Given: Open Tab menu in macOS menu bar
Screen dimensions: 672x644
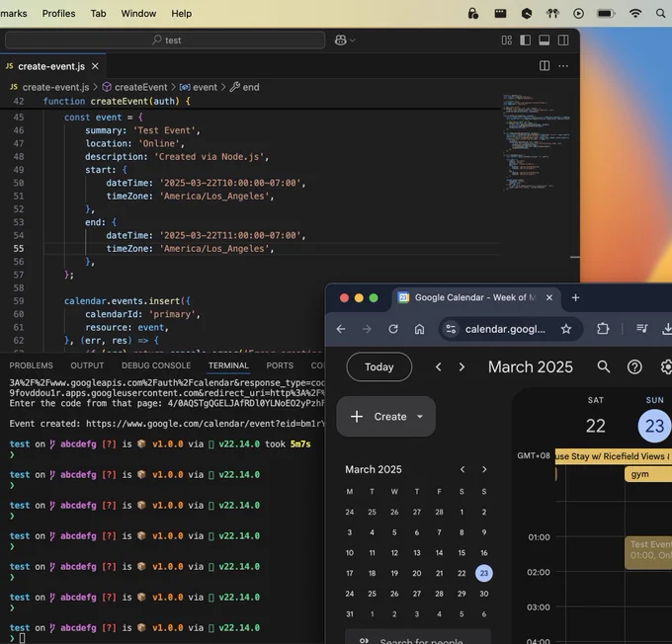Looking at the screenshot, I should tap(98, 14).
